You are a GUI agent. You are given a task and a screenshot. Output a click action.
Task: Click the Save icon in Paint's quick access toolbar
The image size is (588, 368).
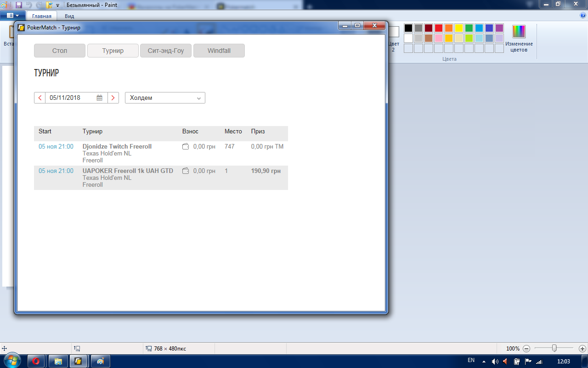coord(19,5)
